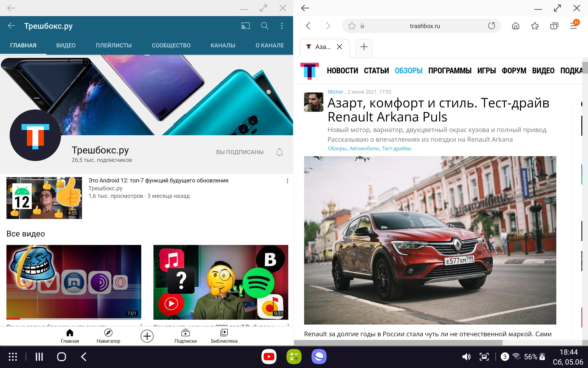Click Трешбокс.ру channel avatar

pyautogui.click(x=35, y=135)
